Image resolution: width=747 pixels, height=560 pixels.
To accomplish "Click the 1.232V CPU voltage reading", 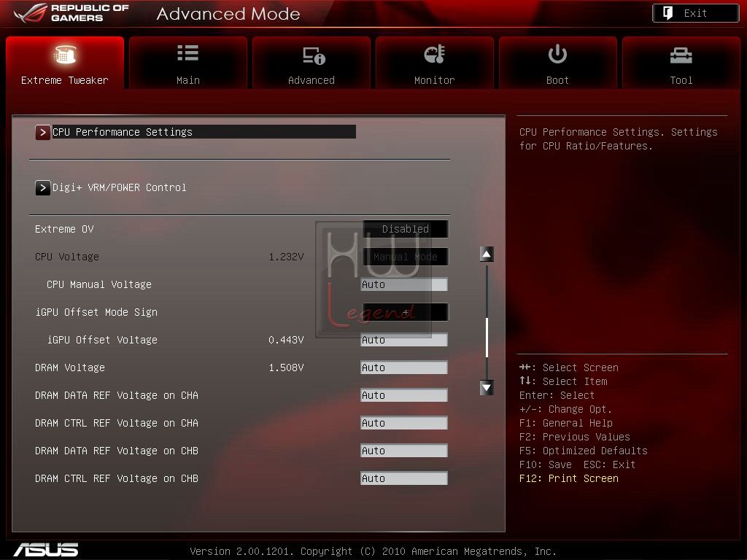I will pyautogui.click(x=286, y=257).
